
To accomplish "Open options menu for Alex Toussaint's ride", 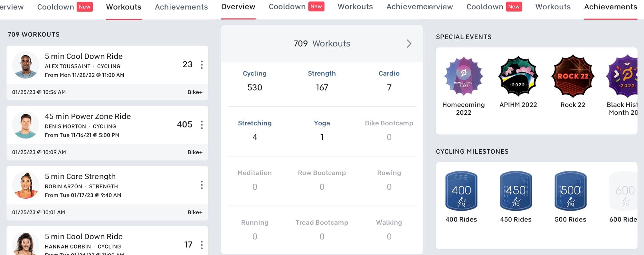I will (x=202, y=65).
